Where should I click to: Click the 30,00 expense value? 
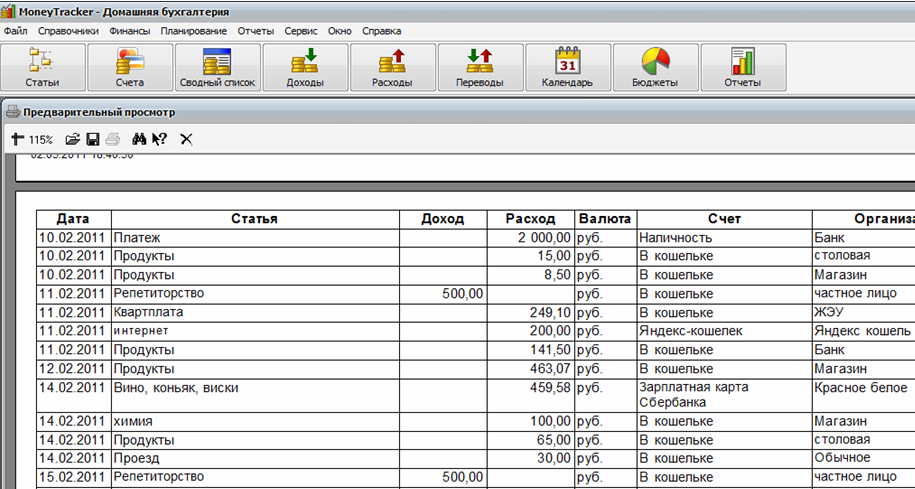click(554, 458)
